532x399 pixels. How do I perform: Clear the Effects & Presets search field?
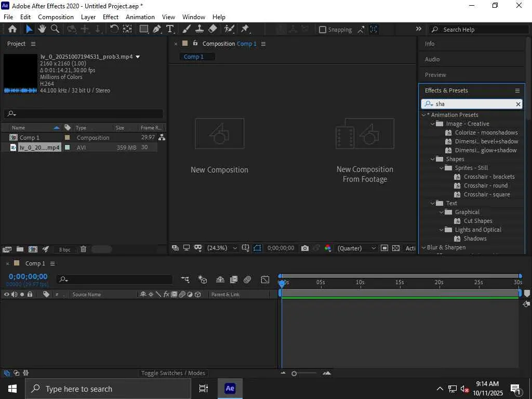[518, 104]
